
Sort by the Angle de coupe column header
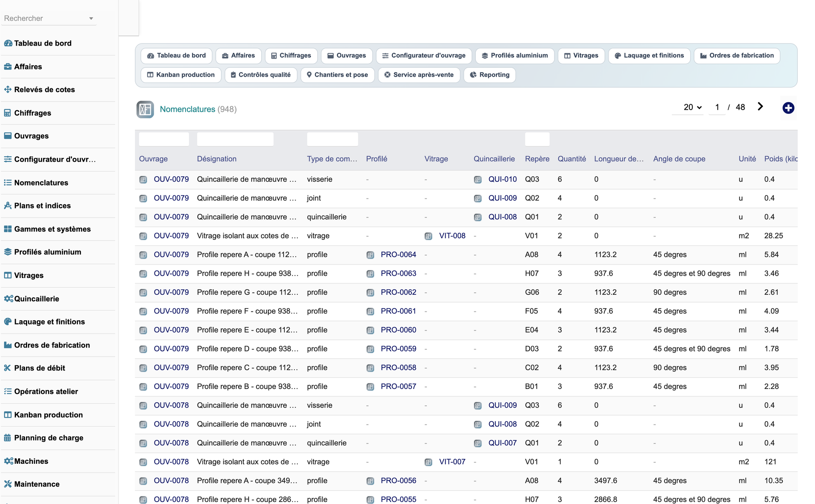[679, 159]
